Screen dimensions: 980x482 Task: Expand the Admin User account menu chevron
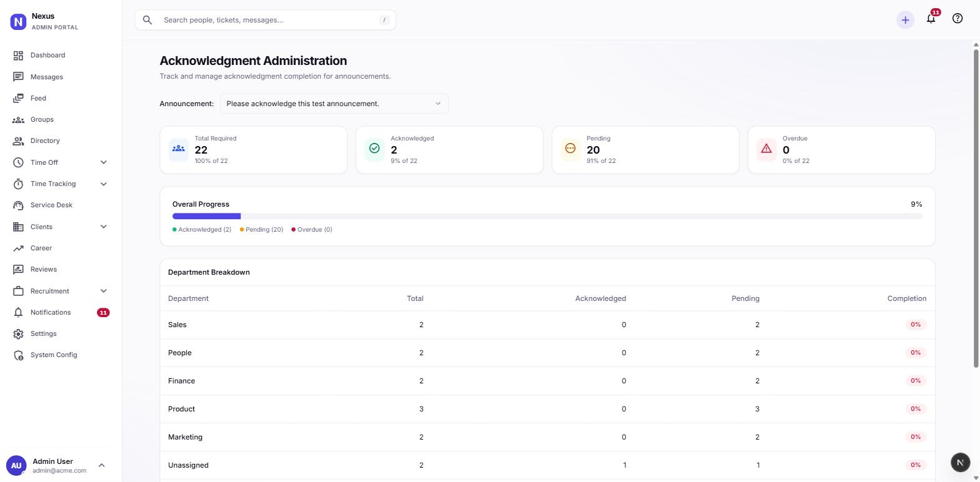[102, 465]
